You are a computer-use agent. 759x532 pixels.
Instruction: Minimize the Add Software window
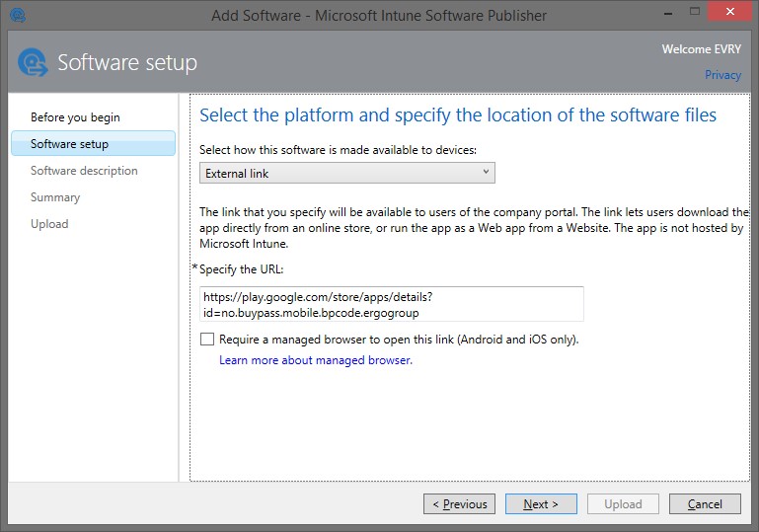(x=668, y=13)
